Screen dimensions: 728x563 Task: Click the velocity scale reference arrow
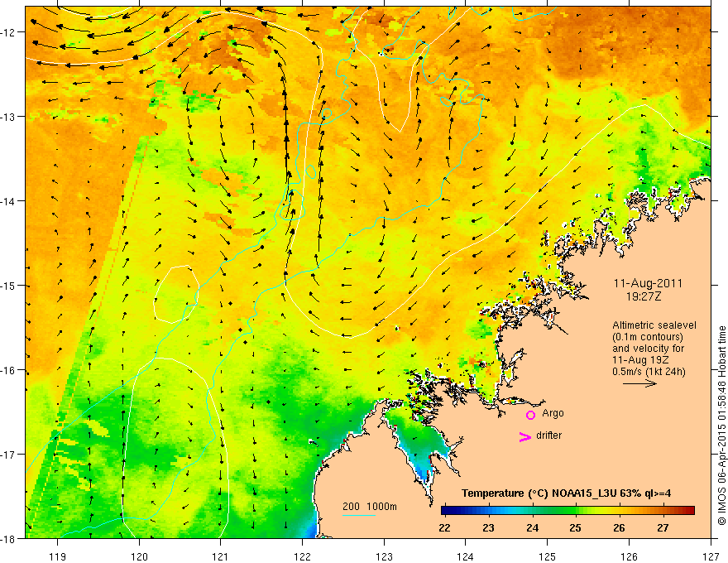point(639,383)
